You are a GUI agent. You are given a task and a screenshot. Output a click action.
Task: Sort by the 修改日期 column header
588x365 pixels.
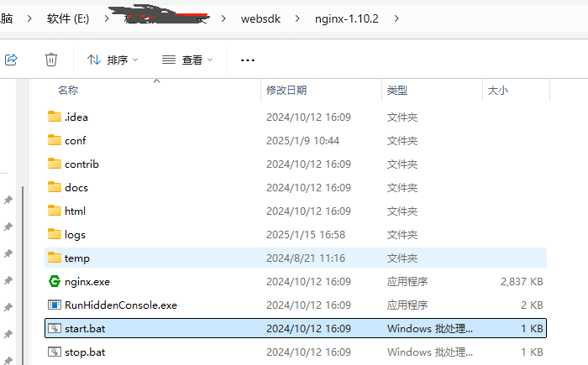click(x=286, y=91)
